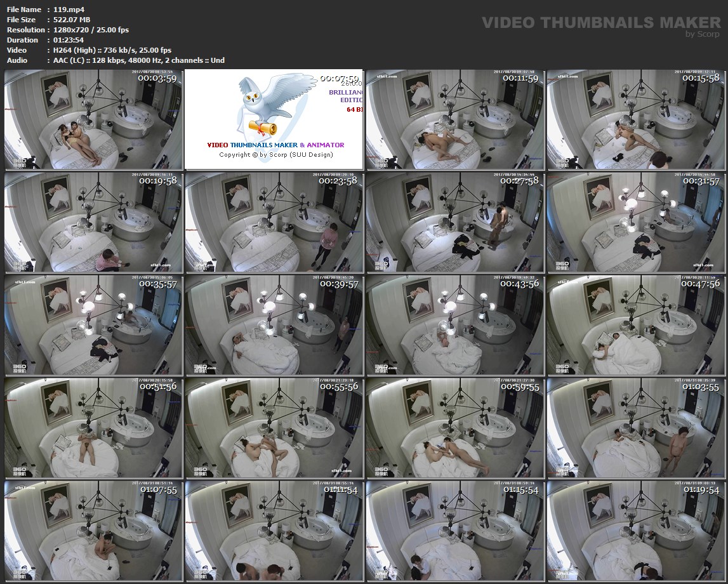Click the VIDEO THUMBNAILS MAKER header title
The width and height of the screenshot is (728, 584).
601,22
